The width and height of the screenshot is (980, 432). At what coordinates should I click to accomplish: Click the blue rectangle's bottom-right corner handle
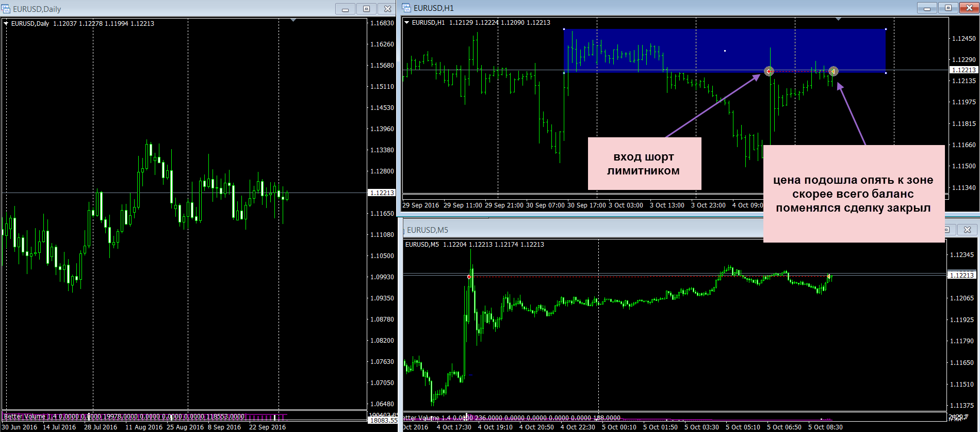pos(886,73)
